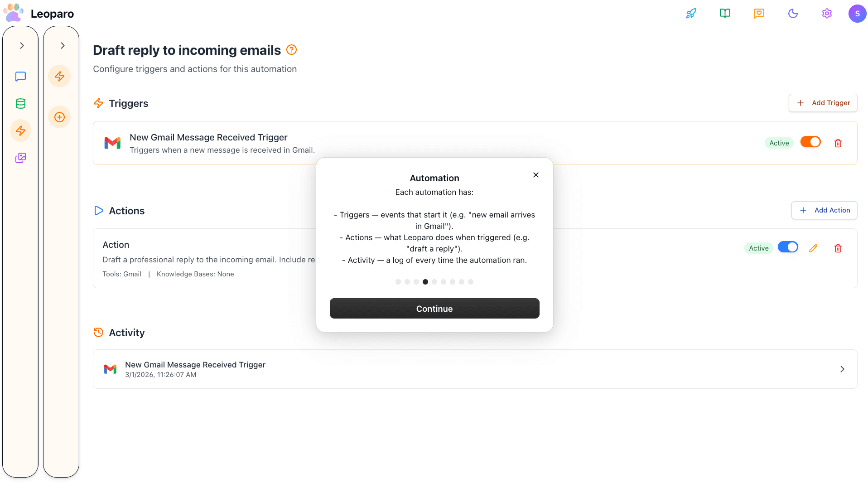Click the rocket icon in top bar
The height and width of the screenshot is (488, 868).
[691, 14]
